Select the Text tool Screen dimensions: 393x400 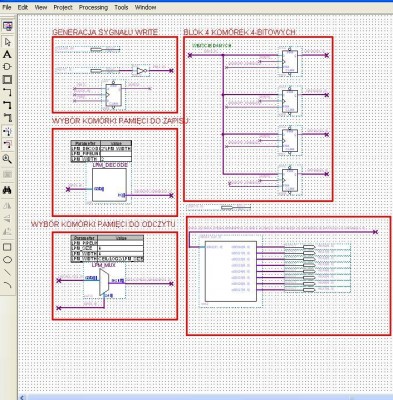coord(7,54)
